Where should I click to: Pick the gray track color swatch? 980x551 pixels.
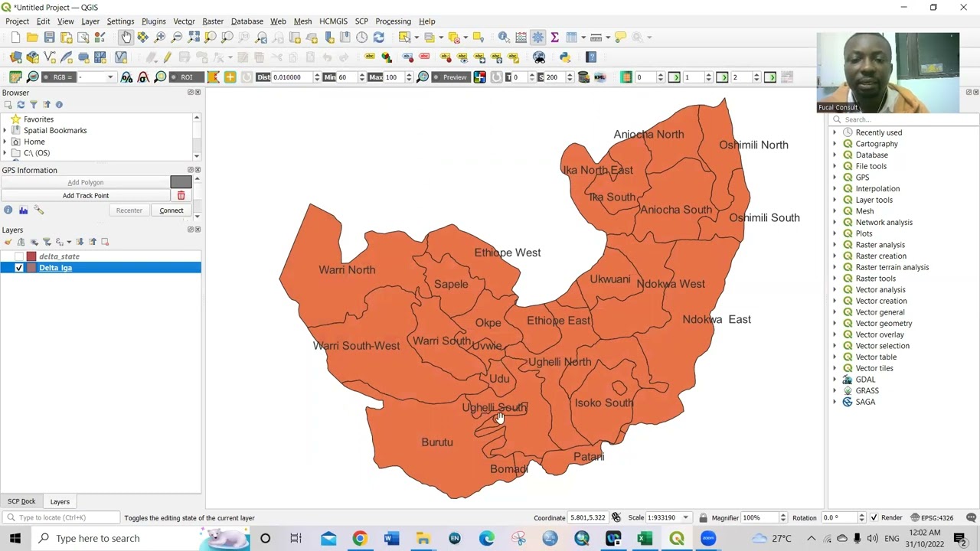coord(181,182)
